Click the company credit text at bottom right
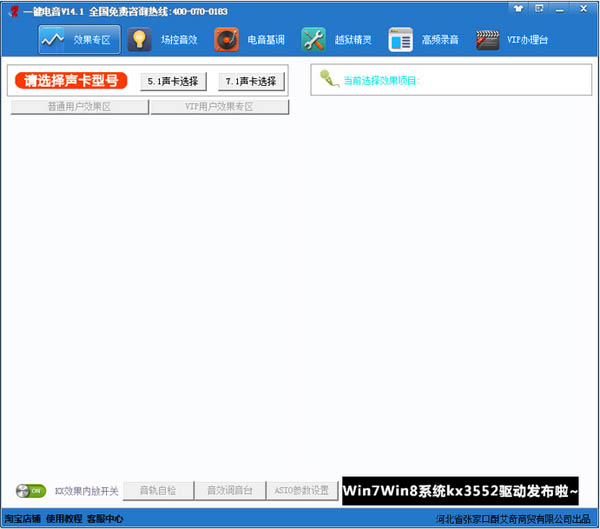This screenshot has height=529, width=600. (513, 519)
